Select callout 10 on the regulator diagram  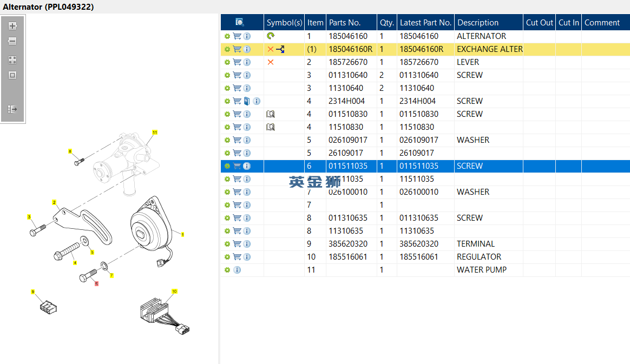pyautogui.click(x=174, y=292)
